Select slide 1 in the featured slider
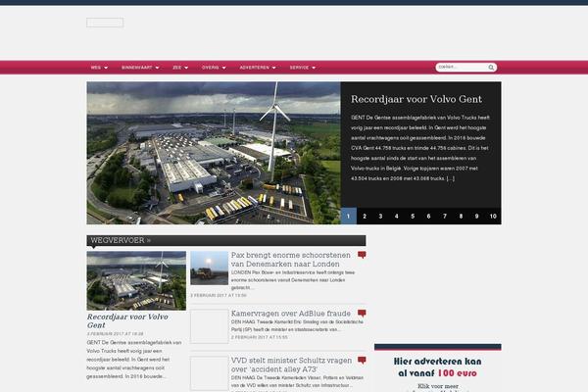This screenshot has width=588, height=392. pyautogui.click(x=348, y=216)
